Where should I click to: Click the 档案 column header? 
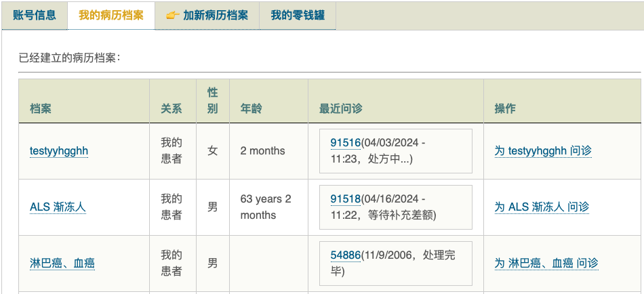(41, 108)
